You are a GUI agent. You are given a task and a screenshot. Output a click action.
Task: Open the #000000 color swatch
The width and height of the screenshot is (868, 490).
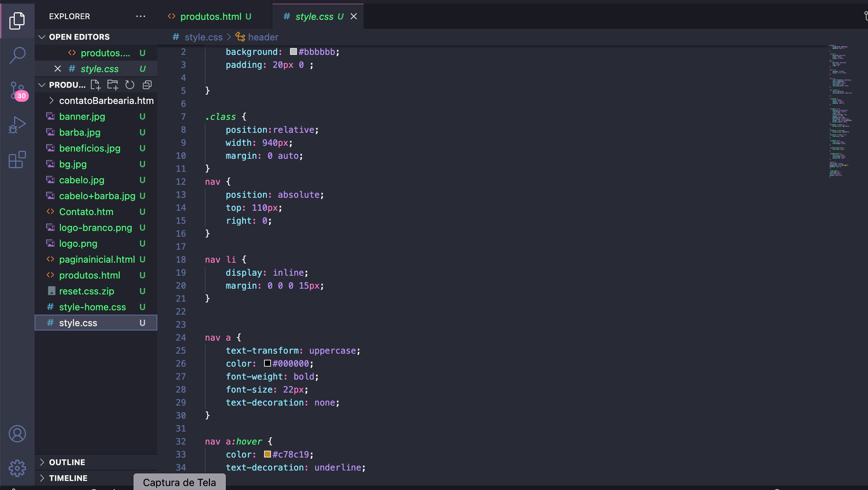tap(267, 363)
